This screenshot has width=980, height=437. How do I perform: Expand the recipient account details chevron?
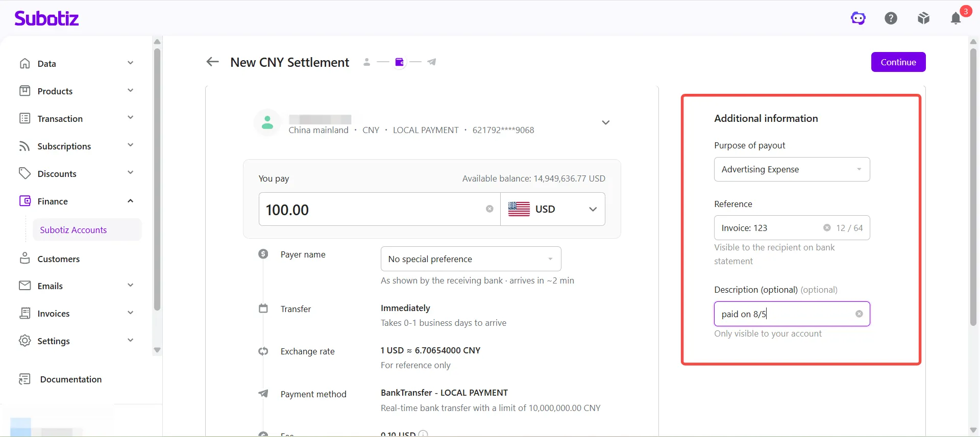pos(605,122)
